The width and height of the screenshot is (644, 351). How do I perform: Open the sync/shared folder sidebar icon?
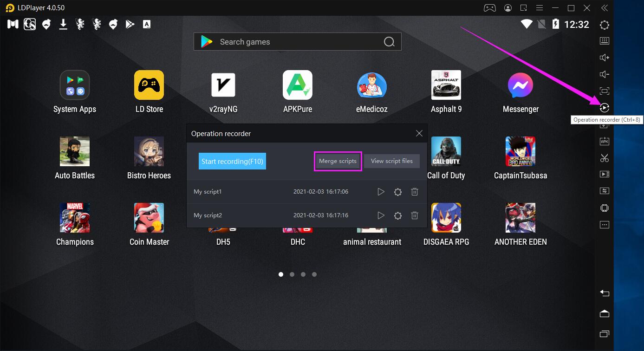tap(604, 191)
